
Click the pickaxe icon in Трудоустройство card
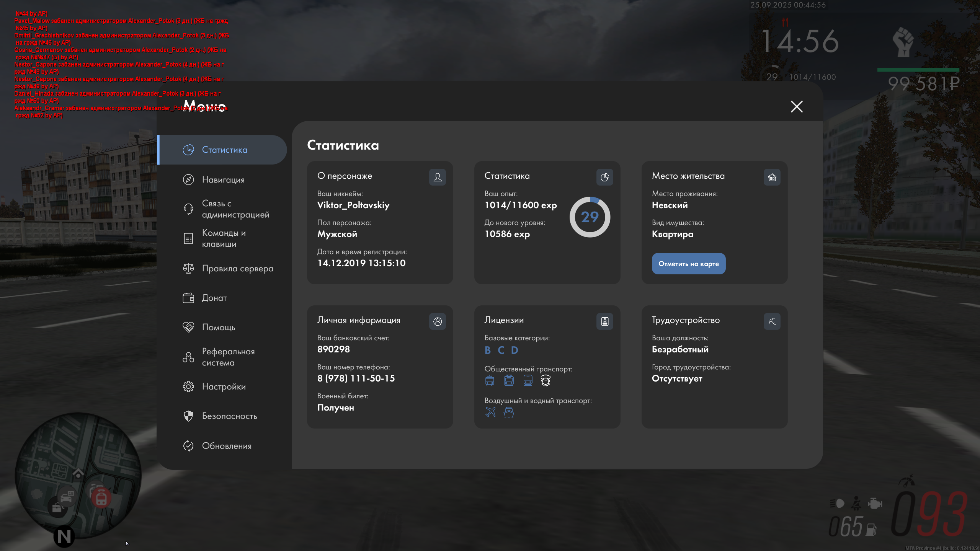click(x=772, y=321)
